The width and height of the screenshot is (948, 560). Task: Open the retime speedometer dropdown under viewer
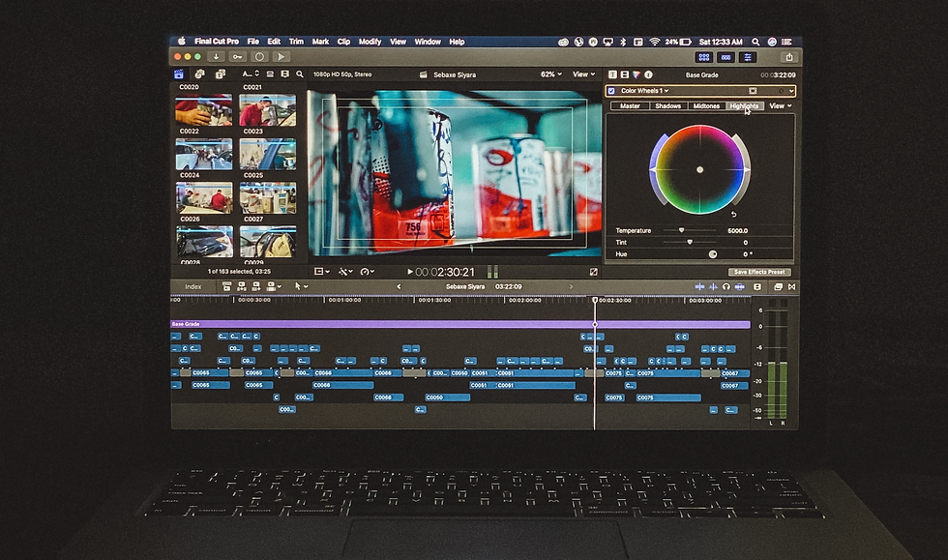tap(367, 272)
